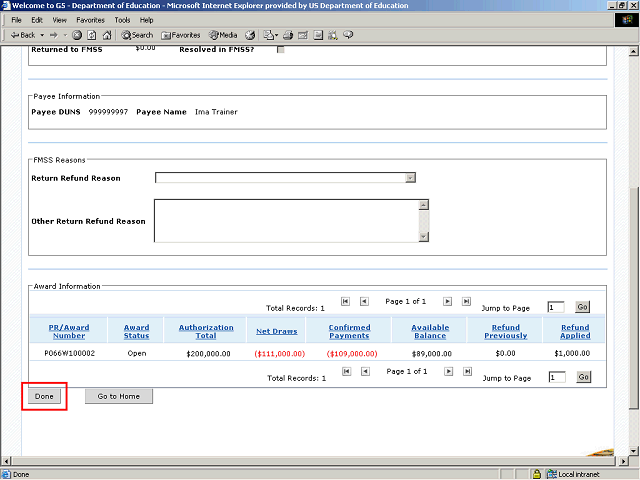The height and width of the screenshot is (480, 640).
Task: Click the Media toolbar button
Action: pyautogui.click(x=222, y=35)
